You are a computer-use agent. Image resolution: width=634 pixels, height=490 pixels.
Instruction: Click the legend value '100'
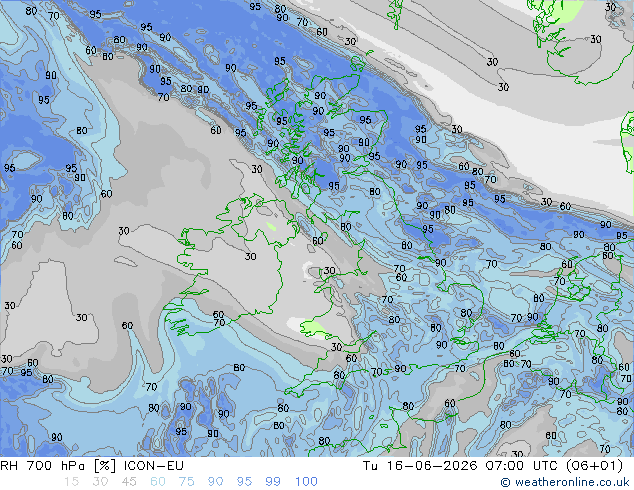click(306, 482)
